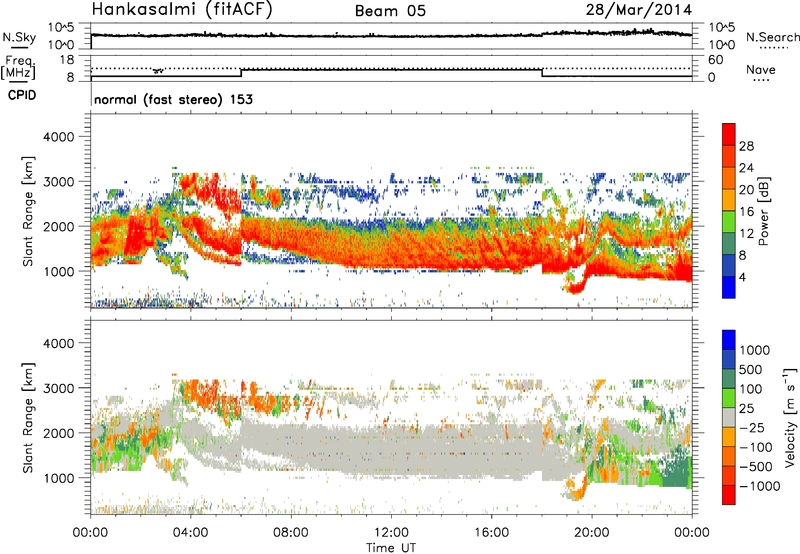Viewport: 800px width, 554px height.
Task: Click the 28 tick label on Power colorbar
Action: [x=746, y=146]
